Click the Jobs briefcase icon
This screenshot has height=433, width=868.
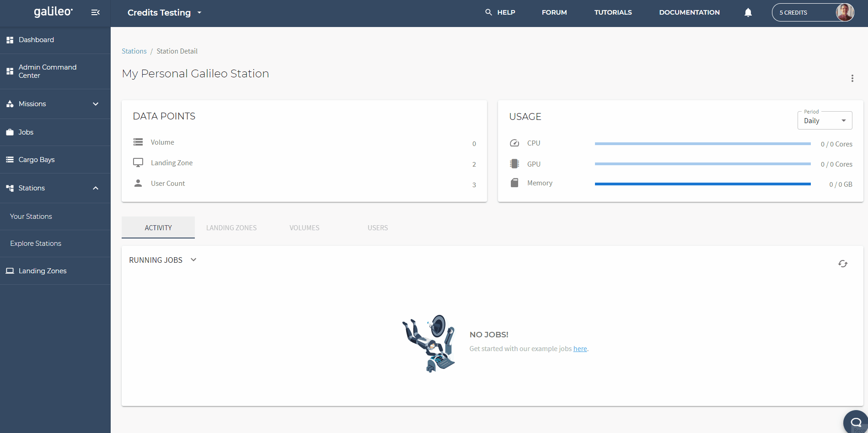(x=10, y=132)
